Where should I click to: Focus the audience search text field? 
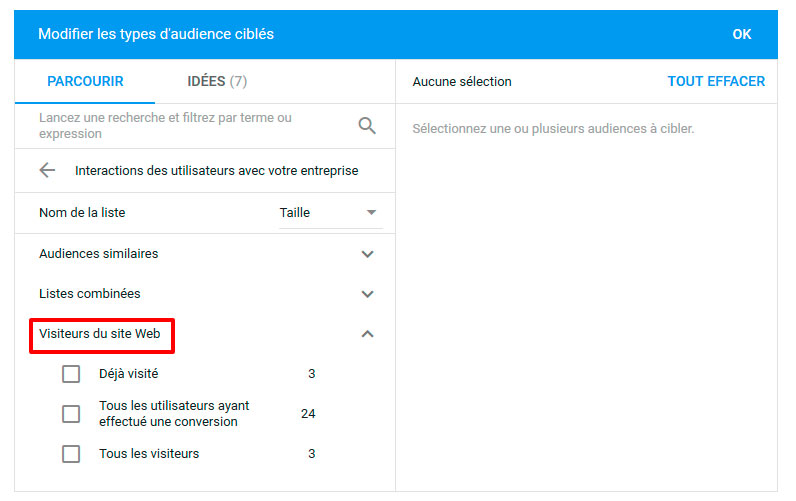click(190, 125)
